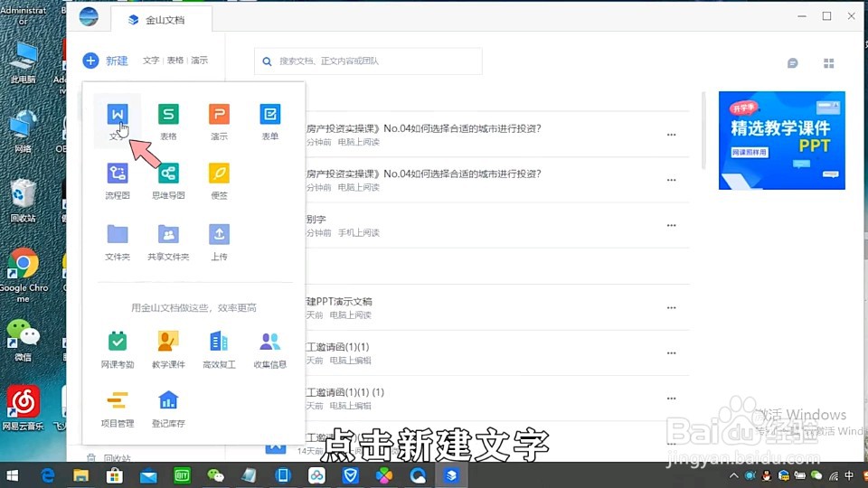Open 网易云音乐 desktop shortcut

coord(24,408)
